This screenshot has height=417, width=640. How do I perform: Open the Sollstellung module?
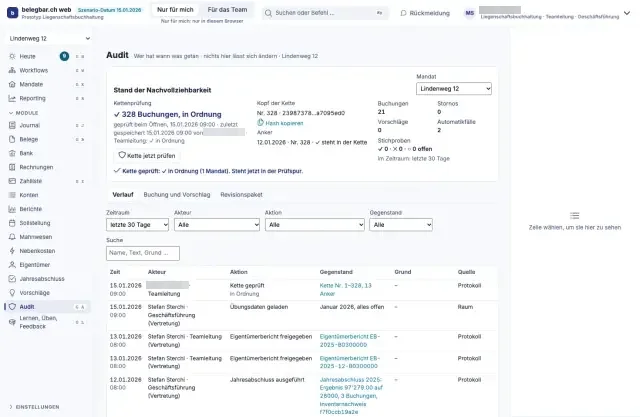point(47,223)
